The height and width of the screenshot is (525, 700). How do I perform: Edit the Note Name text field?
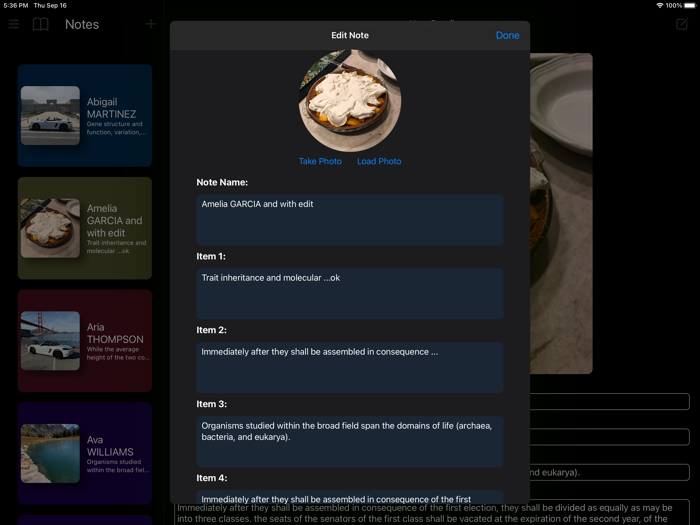pyautogui.click(x=350, y=220)
